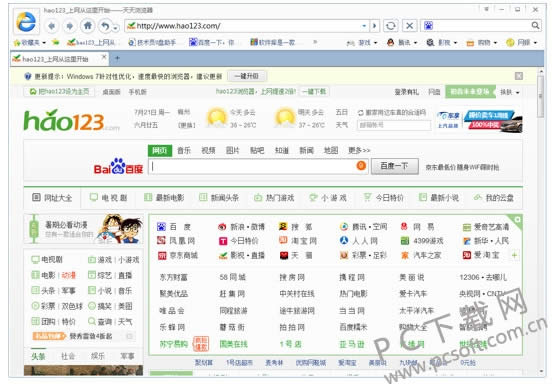This screenshot has width=560, height=386.
Task: Click 唯品会 site link
Action: pos(171,311)
